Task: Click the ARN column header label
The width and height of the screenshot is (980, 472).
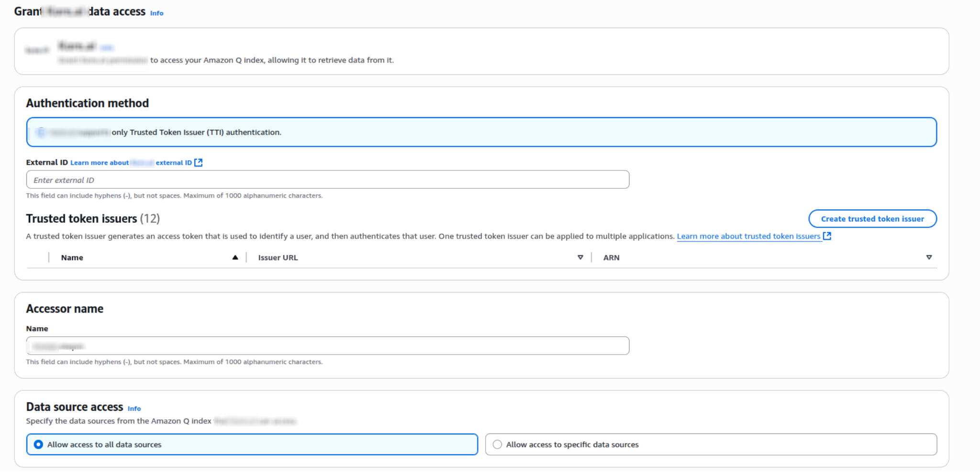Action: coord(611,258)
